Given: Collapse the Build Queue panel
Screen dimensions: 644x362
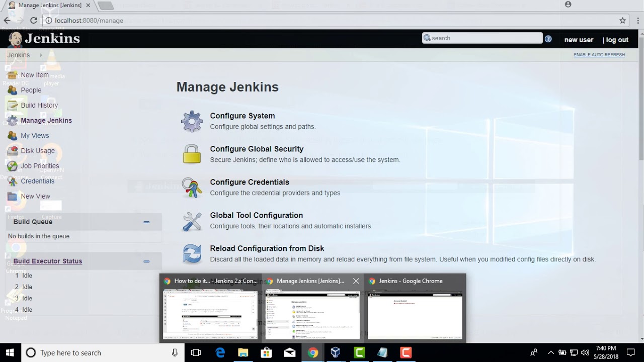Looking at the screenshot, I should (146, 222).
